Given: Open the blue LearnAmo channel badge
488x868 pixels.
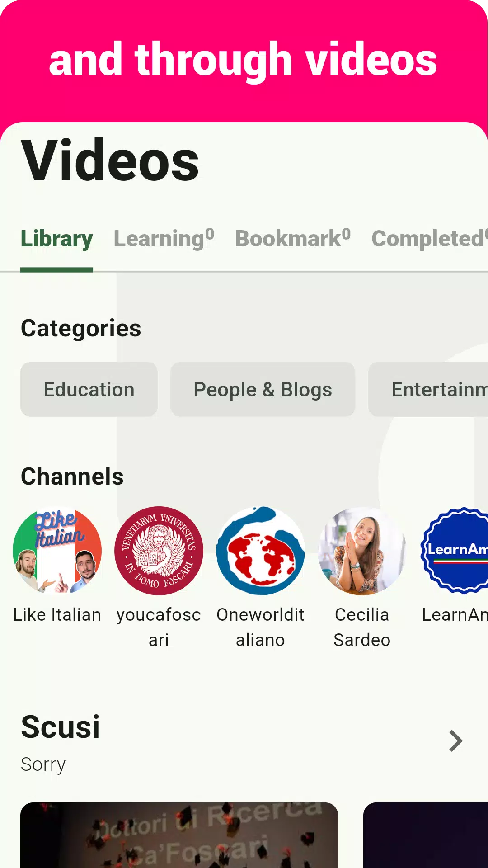Looking at the screenshot, I should [x=455, y=551].
